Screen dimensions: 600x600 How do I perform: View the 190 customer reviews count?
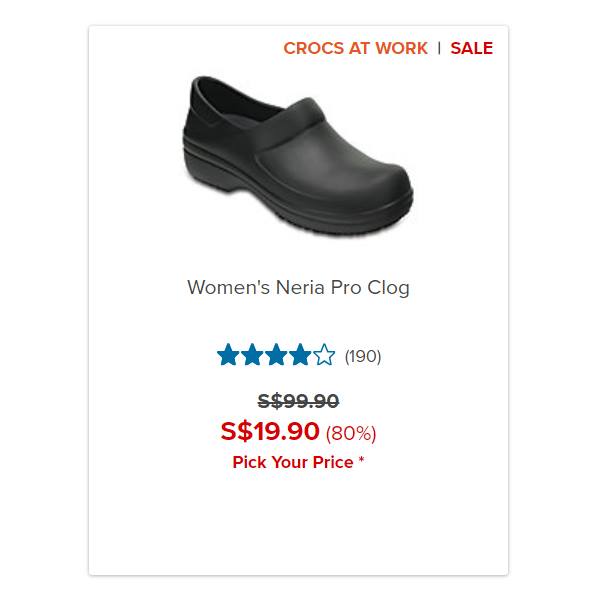363,356
